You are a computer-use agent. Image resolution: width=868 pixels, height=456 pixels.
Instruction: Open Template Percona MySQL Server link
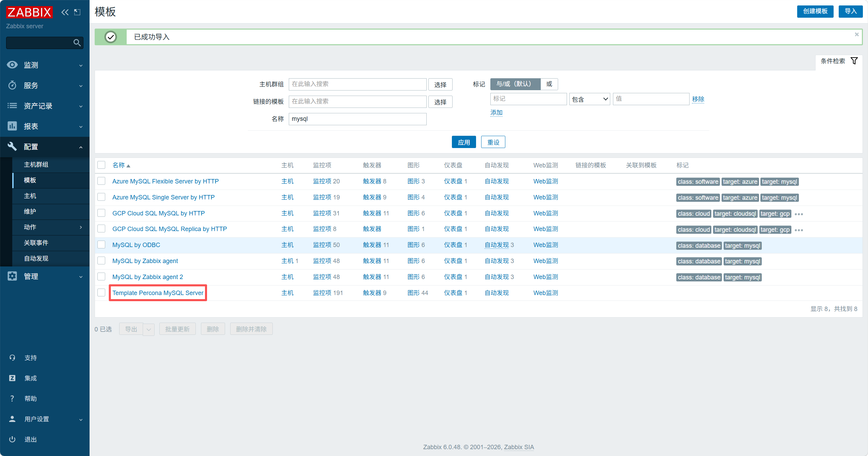tap(158, 293)
